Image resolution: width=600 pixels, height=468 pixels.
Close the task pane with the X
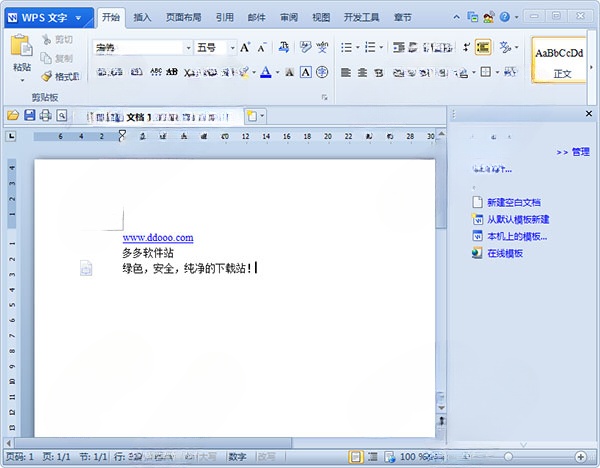pyautogui.click(x=589, y=114)
